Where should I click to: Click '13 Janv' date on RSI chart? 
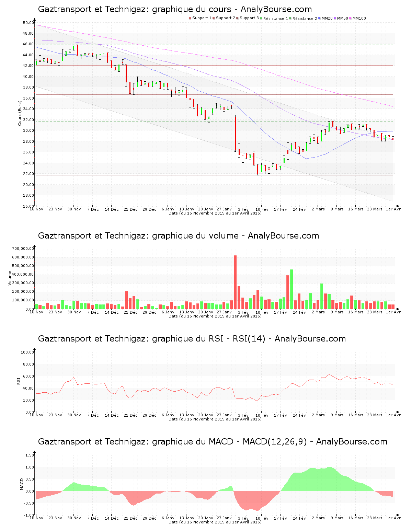[187, 415]
